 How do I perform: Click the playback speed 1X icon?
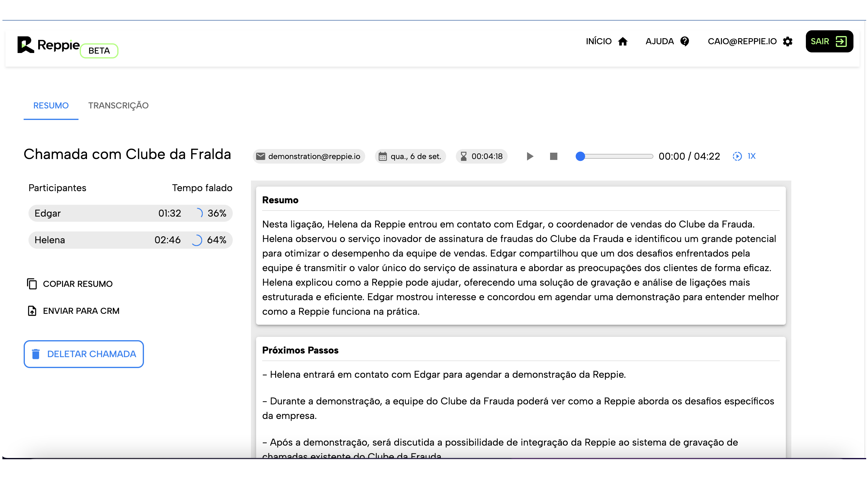737,156
